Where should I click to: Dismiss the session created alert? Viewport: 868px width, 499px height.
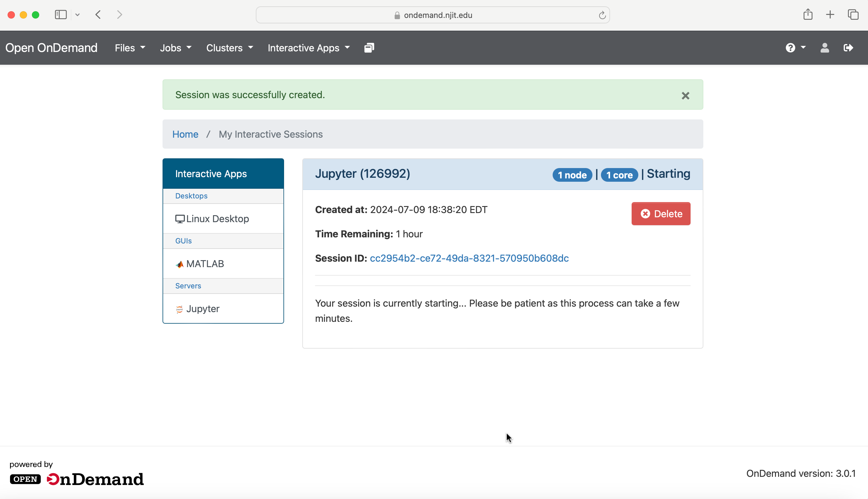click(x=685, y=96)
